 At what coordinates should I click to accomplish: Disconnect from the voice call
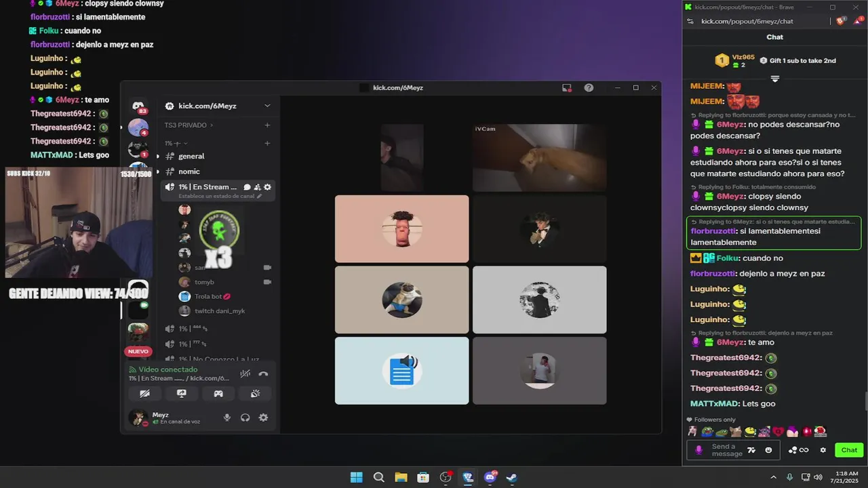click(263, 373)
